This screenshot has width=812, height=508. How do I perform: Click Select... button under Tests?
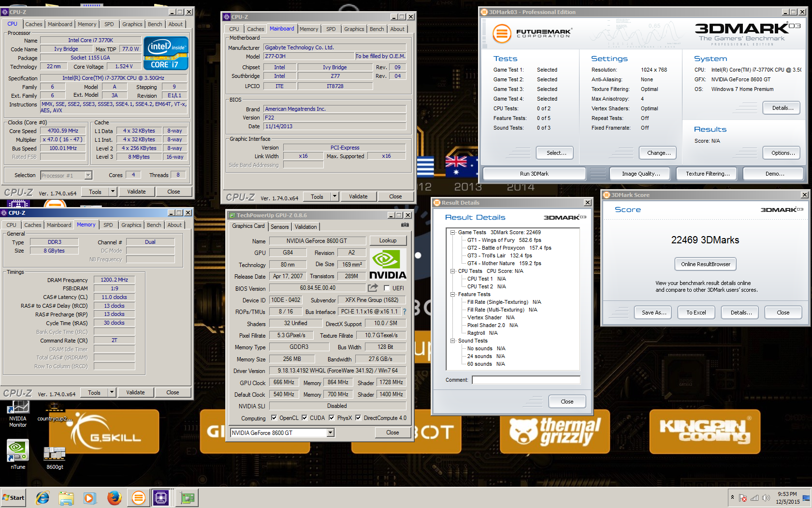tap(554, 153)
